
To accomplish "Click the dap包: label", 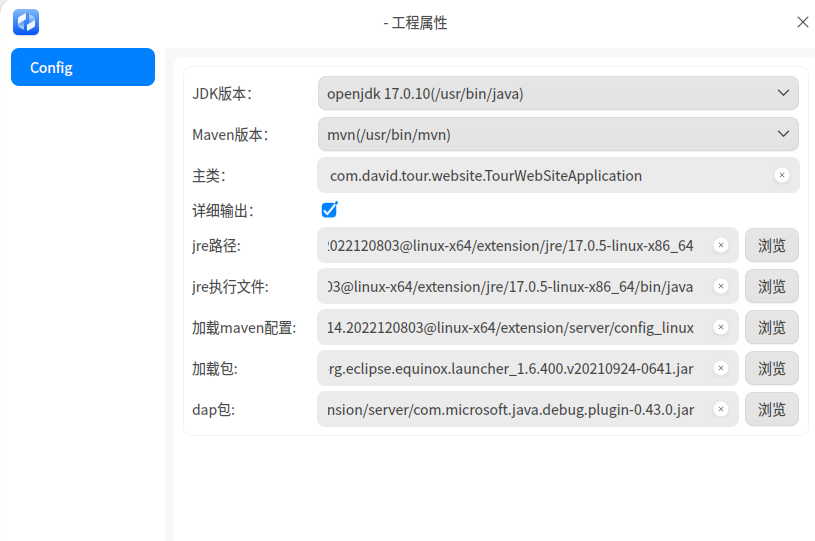I will click(x=214, y=410).
